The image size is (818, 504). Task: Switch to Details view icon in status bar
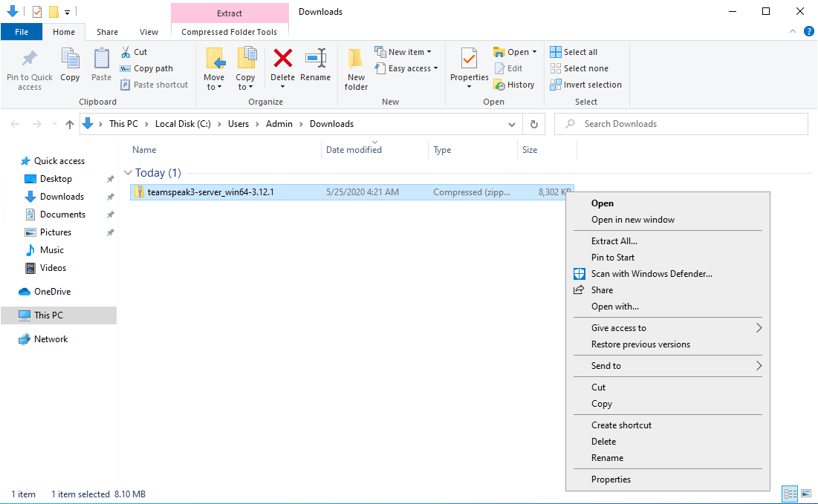coord(790,494)
